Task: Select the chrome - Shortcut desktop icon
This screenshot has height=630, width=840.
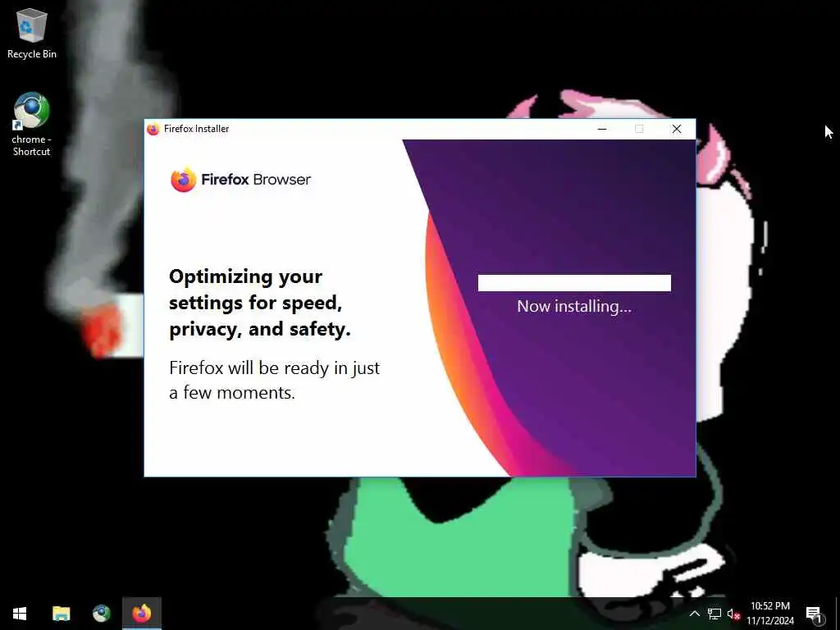Action: [31, 125]
